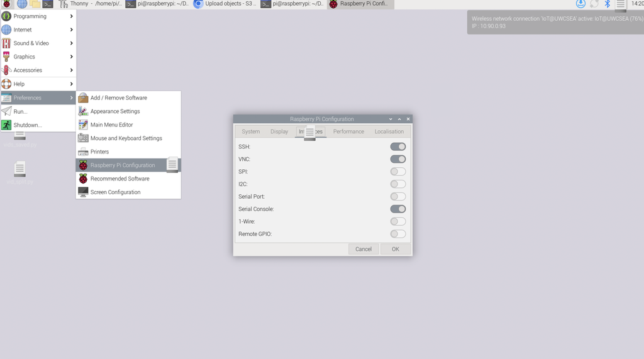Expand the Programming submenu arrow
The width and height of the screenshot is (644, 359).
point(72,16)
